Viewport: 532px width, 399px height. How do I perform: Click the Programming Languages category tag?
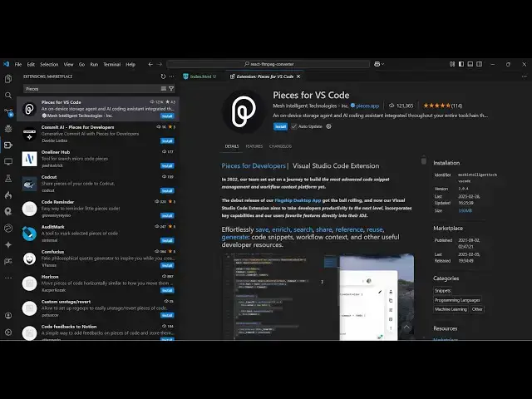(x=457, y=300)
